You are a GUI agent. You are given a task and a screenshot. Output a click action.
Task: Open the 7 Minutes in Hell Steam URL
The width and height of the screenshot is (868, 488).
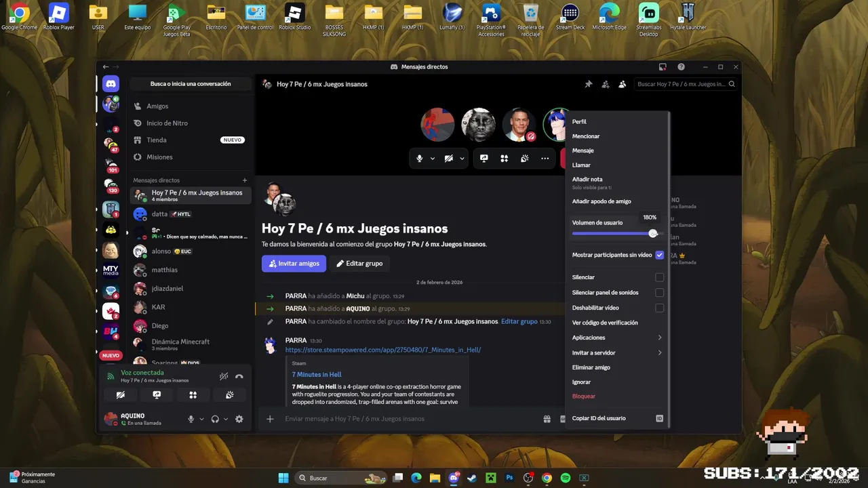coord(383,350)
